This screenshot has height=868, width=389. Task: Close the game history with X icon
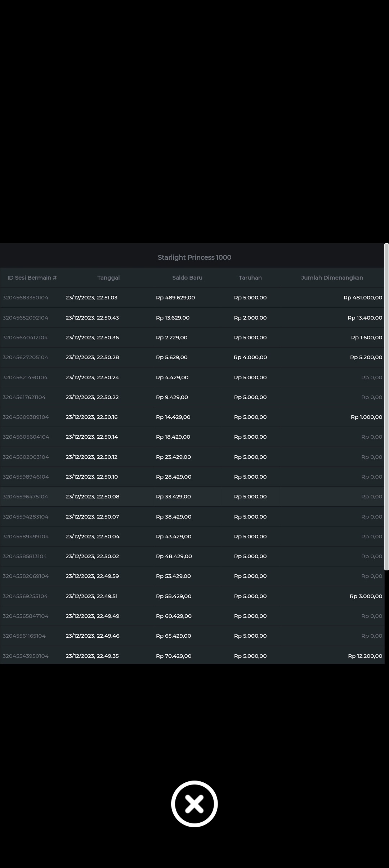click(x=194, y=804)
